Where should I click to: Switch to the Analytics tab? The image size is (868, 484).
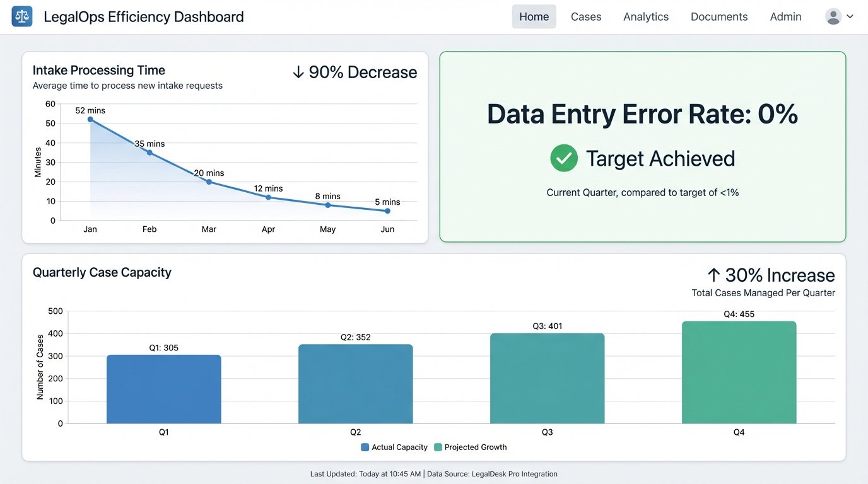645,16
